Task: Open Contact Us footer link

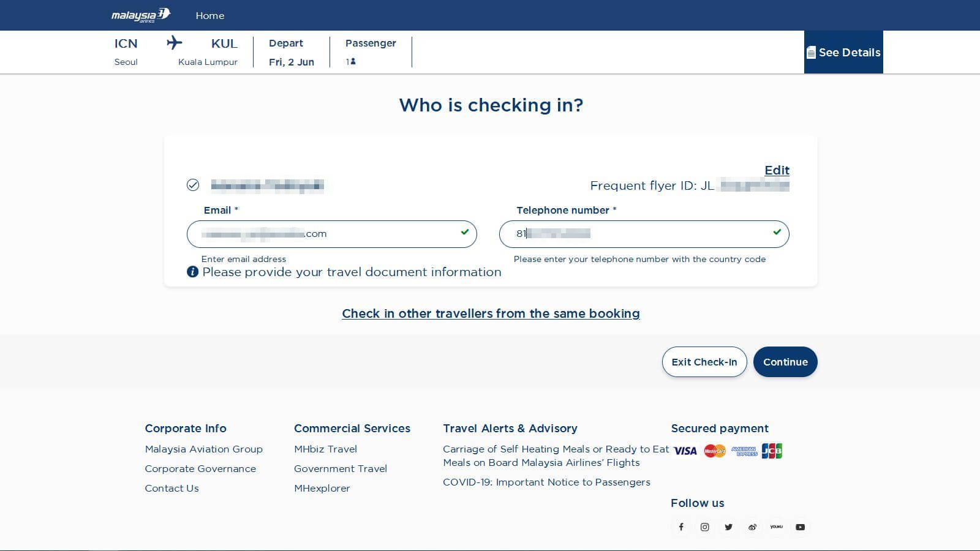Action: point(171,488)
